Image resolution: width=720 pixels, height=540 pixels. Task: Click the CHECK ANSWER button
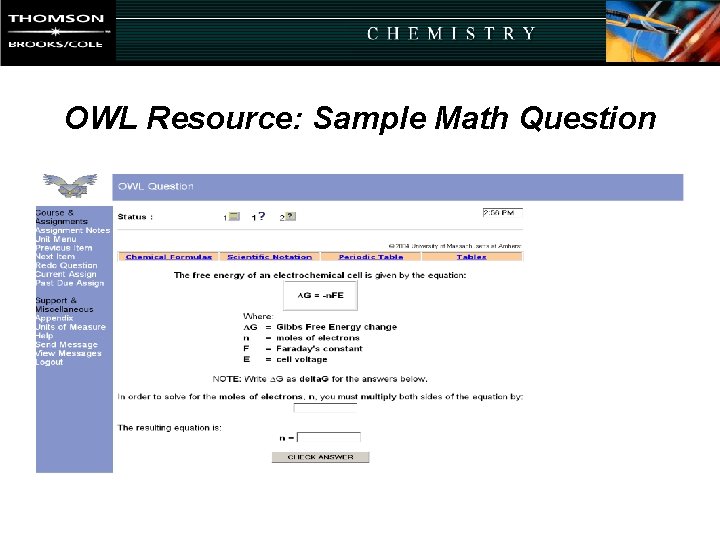coord(321,457)
